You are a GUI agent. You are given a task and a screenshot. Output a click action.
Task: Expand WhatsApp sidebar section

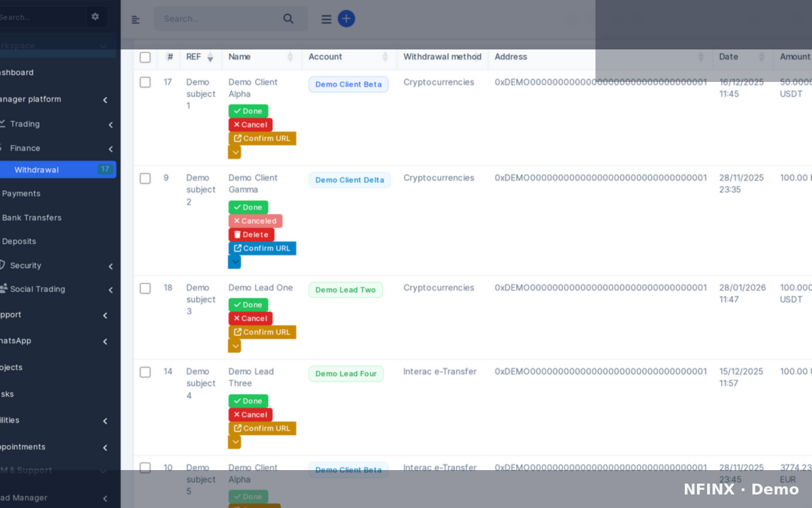[x=105, y=342]
